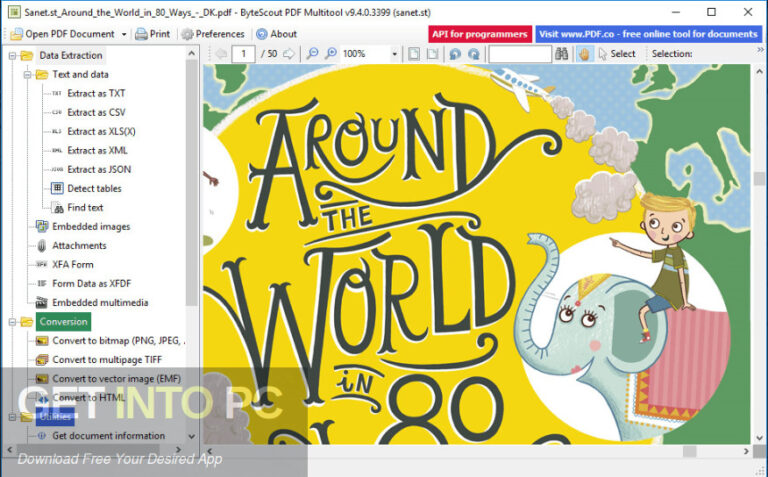Click the search text input field

(520, 54)
